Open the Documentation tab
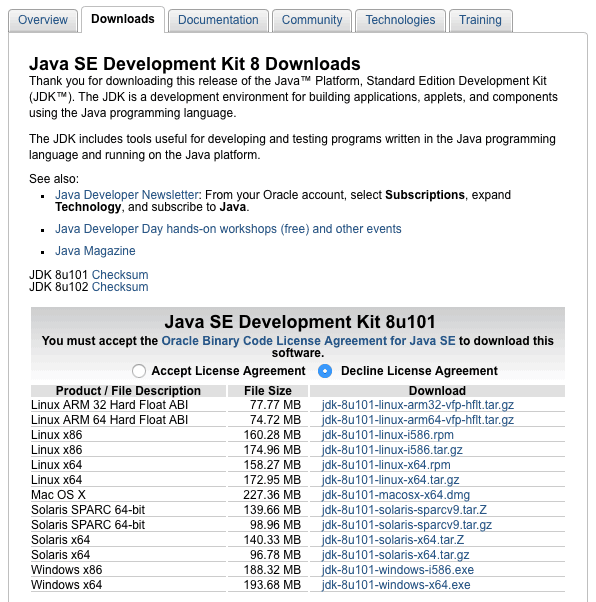This screenshot has width=596, height=602. (218, 20)
